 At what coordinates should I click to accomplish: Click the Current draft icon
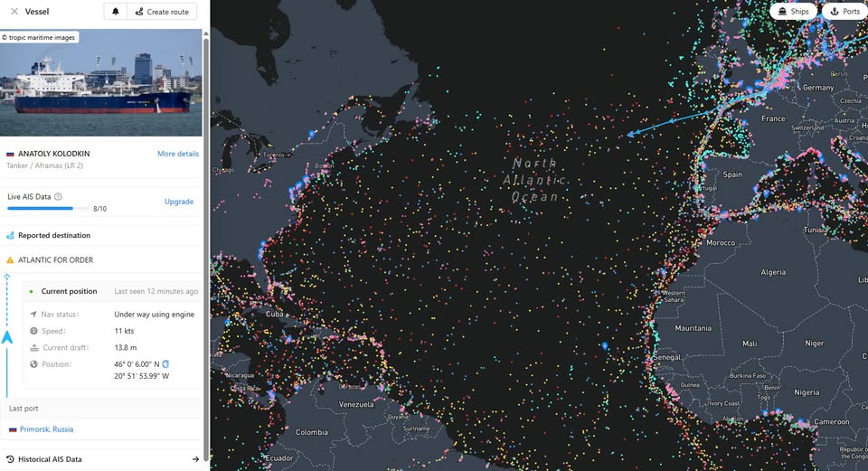click(33, 347)
